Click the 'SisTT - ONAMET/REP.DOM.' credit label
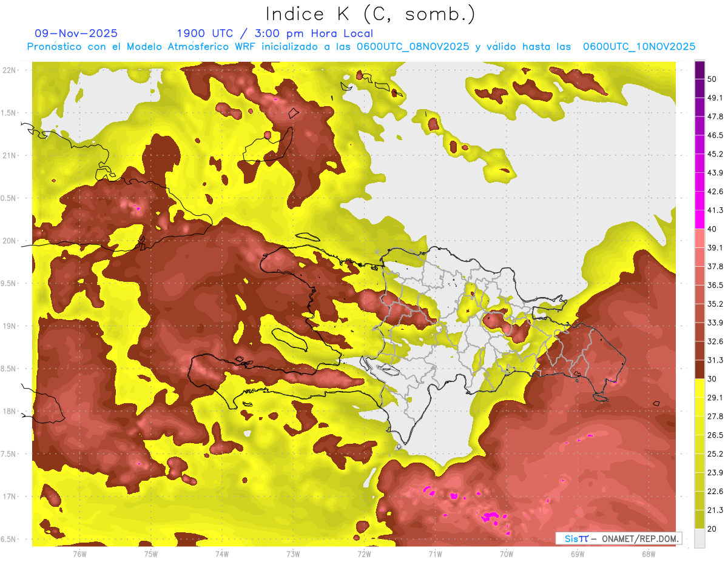The image size is (728, 562). point(619,538)
